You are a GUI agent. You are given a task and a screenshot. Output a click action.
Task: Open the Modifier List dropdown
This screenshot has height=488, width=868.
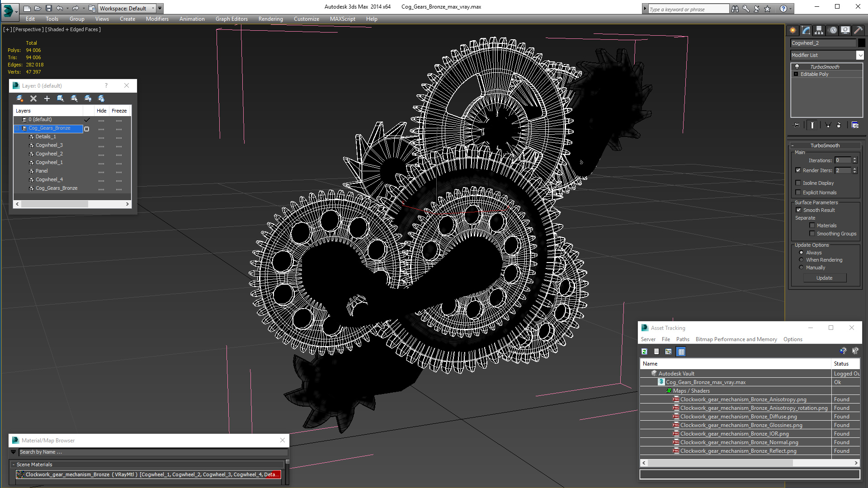click(x=860, y=55)
